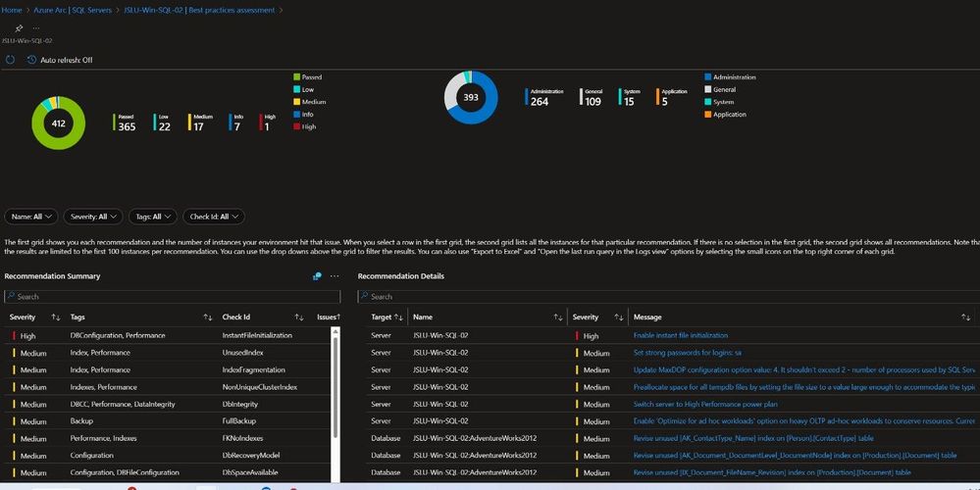Select the DbIntegrity summary row
This screenshot has width=980, height=490.
168,404
